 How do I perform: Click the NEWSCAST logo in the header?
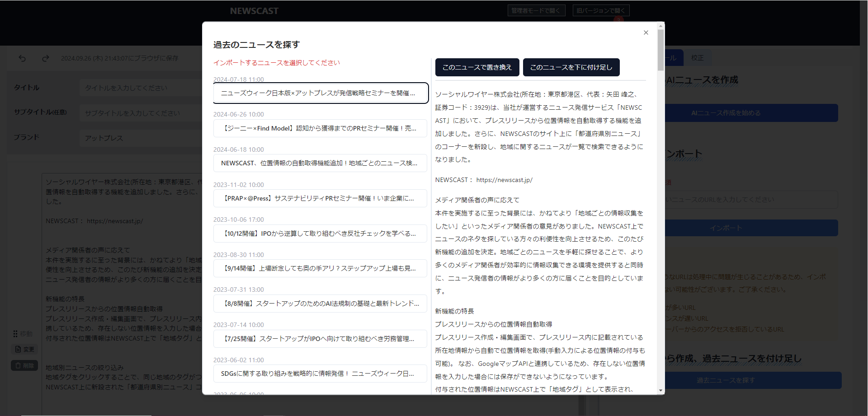click(x=255, y=10)
